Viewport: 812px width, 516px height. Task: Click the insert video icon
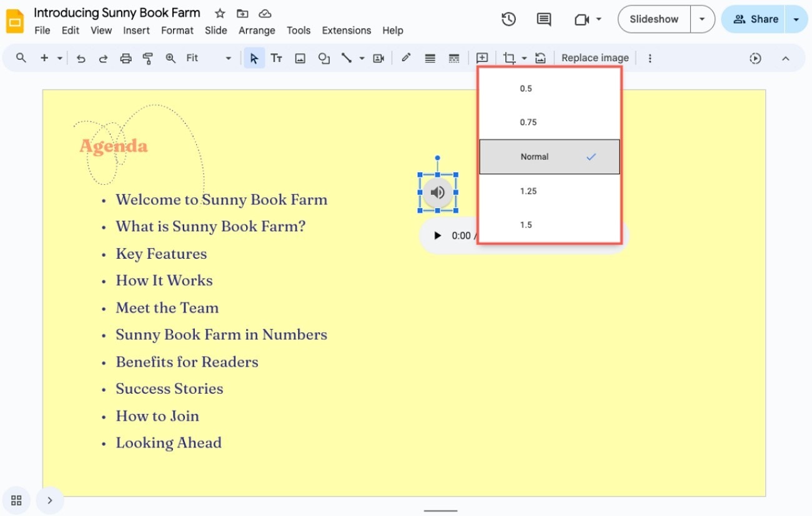[x=378, y=58]
